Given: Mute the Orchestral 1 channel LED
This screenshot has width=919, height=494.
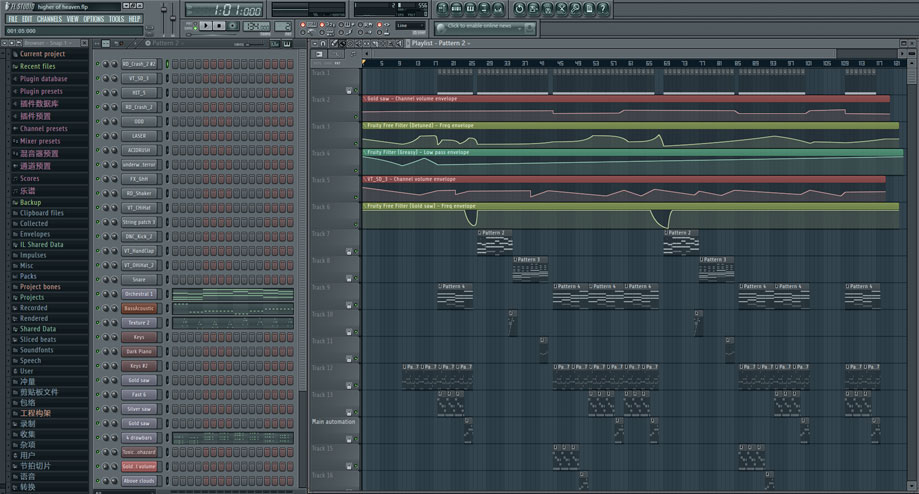Looking at the screenshot, I should point(97,294).
